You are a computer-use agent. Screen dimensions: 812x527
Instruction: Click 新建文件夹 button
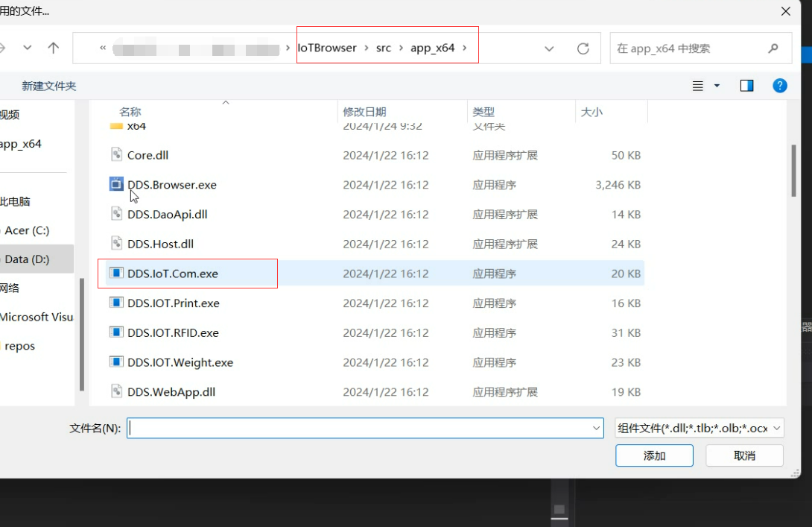tap(48, 86)
